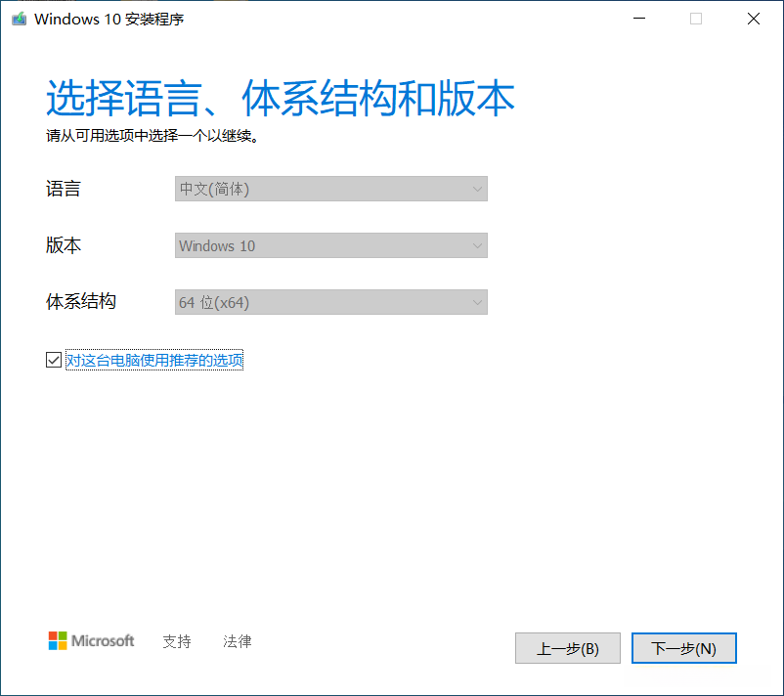Click the 法律 link
Viewport: 784px width, 696px height.
237,641
